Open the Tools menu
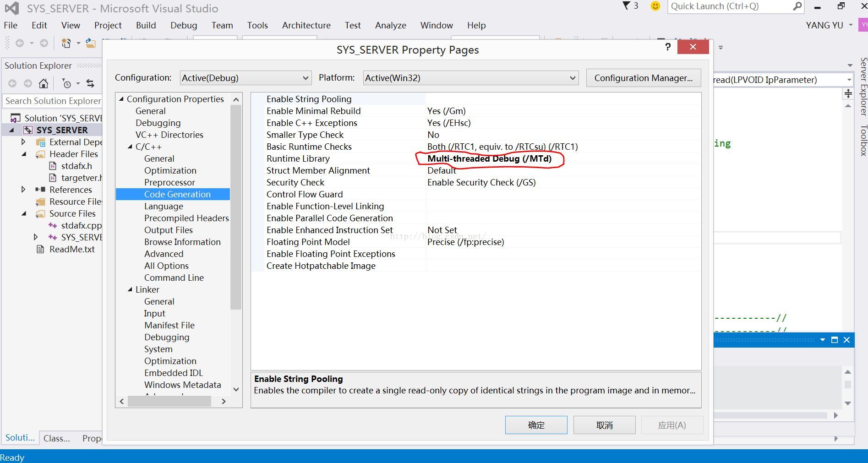The image size is (868, 463). (x=257, y=25)
